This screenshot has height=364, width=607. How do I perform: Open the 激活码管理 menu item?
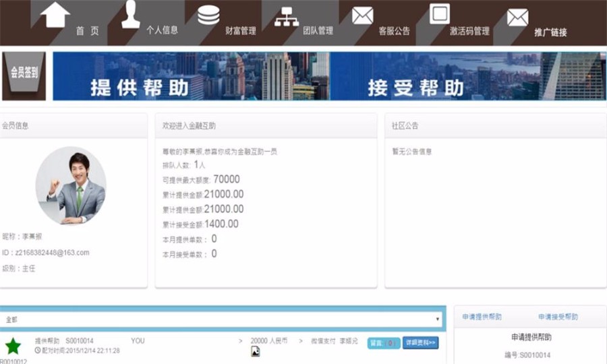tap(469, 31)
